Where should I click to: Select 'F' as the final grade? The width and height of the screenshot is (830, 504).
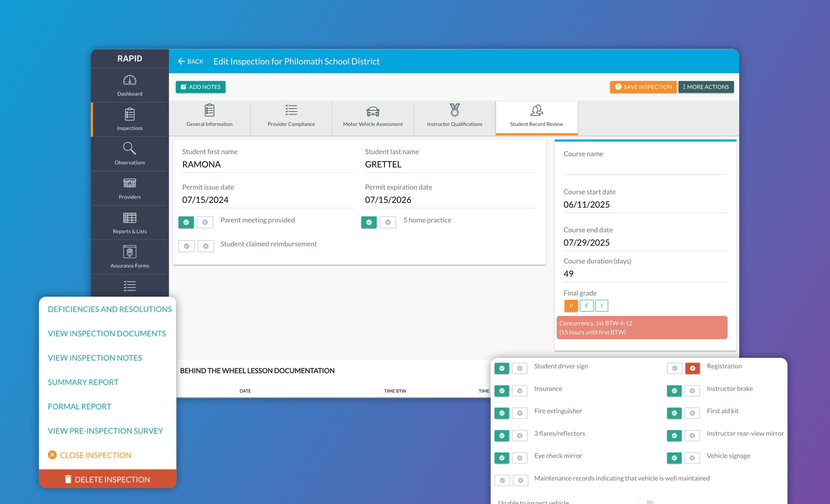[586, 305]
